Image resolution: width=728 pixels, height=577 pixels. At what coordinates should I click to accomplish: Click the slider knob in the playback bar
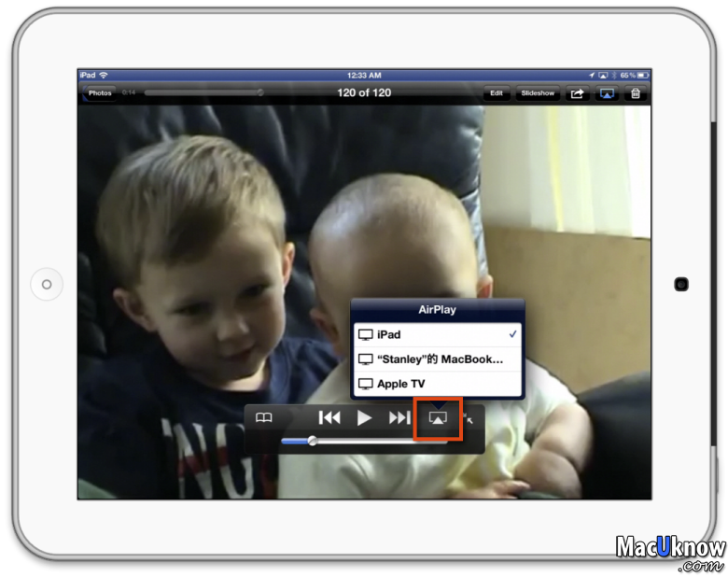[313, 441]
